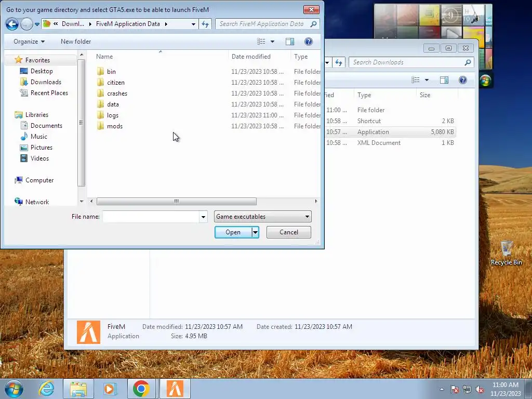Image resolution: width=532 pixels, height=399 pixels.
Task: Open the Organize menu
Action: tap(29, 42)
